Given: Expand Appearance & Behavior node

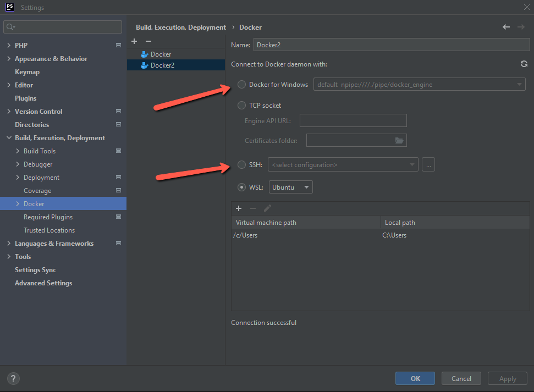Looking at the screenshot, I should coord(9,59).
